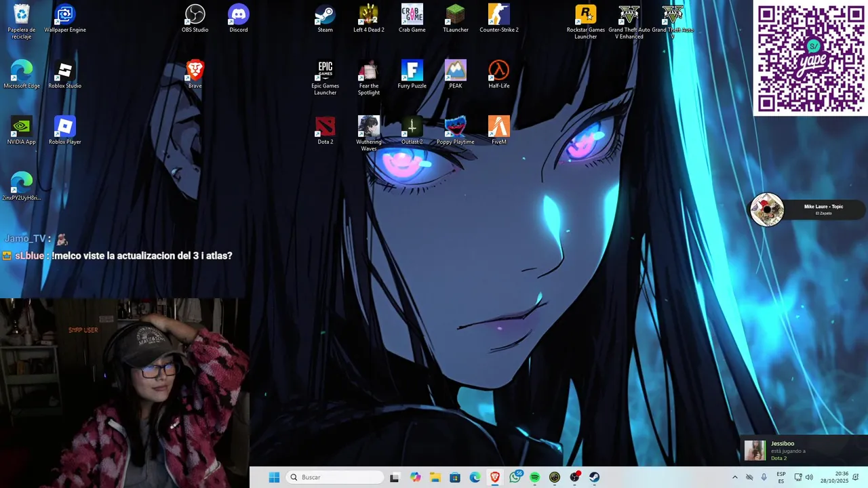Select the Furry Puzzle desktop icon
This screenshot has height=488, width=868.
(x=412, y=75)
